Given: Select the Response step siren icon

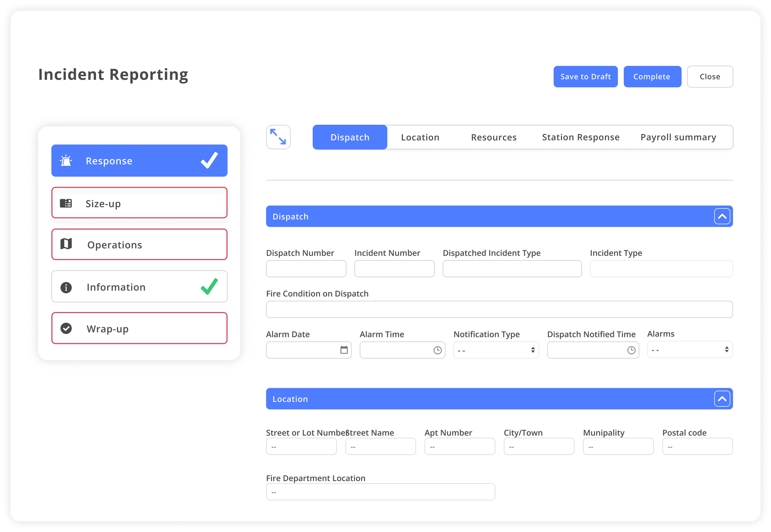Looking at the screenshot, I should pyautogui.click(x=66, y=161).
